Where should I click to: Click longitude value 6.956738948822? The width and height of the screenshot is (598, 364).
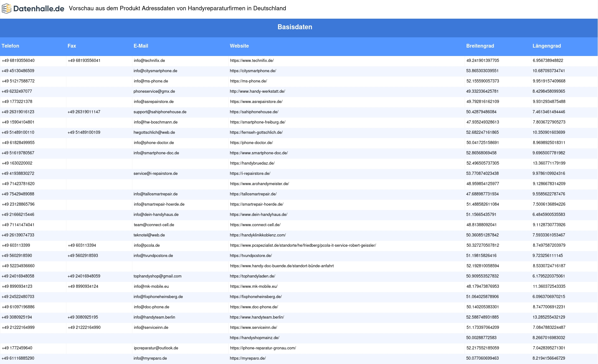pyautogui.click(x=548, y=61)
